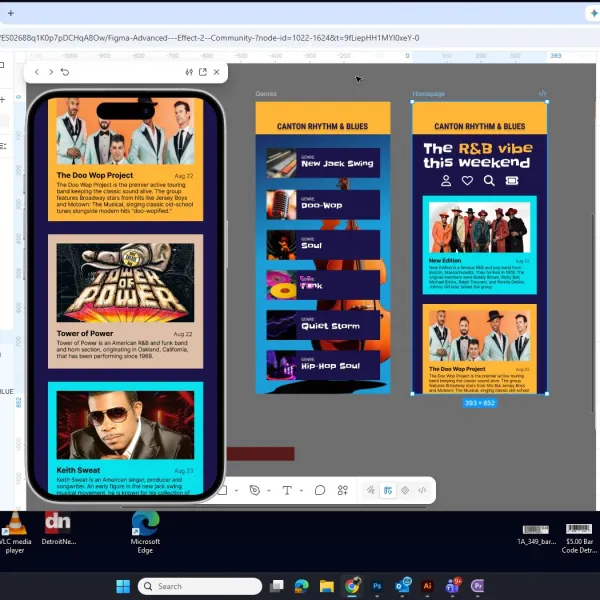Viewport: 600px width, 600px height.
Task: Open Microsoft Edge desktop shortcut
Action: tap(145, 533)
